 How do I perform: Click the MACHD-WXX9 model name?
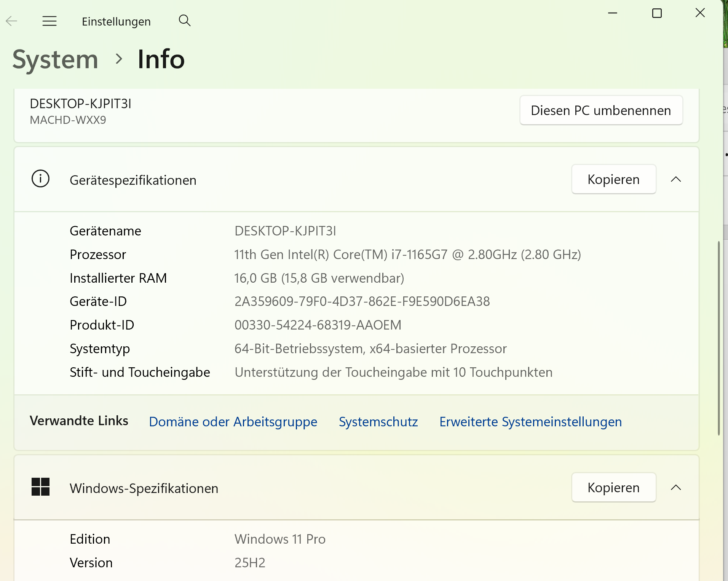[68, 120]
